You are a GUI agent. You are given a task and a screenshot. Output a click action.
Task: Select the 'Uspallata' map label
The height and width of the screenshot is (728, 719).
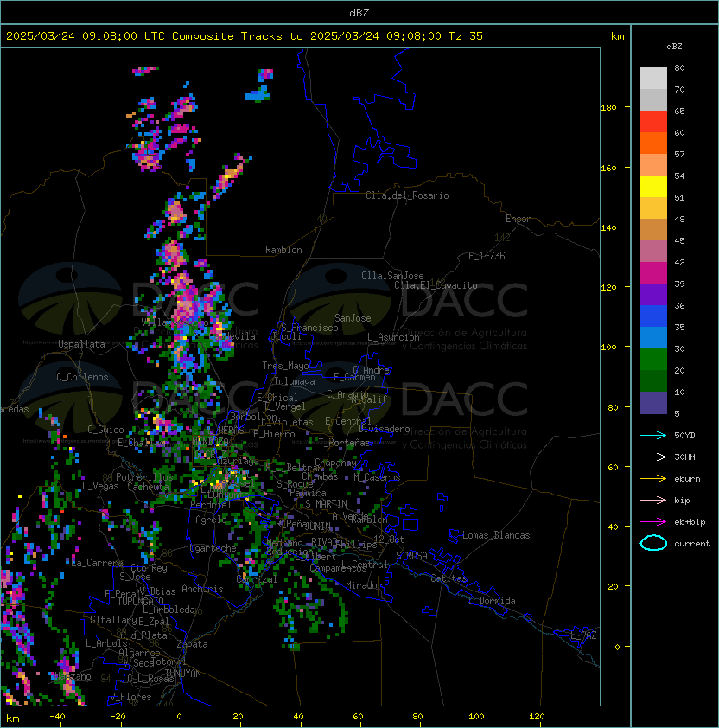point(81,344)
